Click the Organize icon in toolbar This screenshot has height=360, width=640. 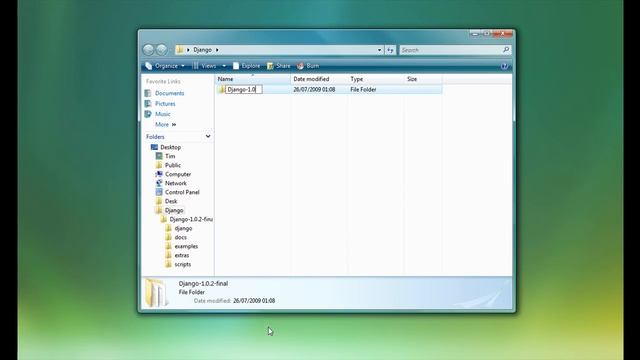149,66
